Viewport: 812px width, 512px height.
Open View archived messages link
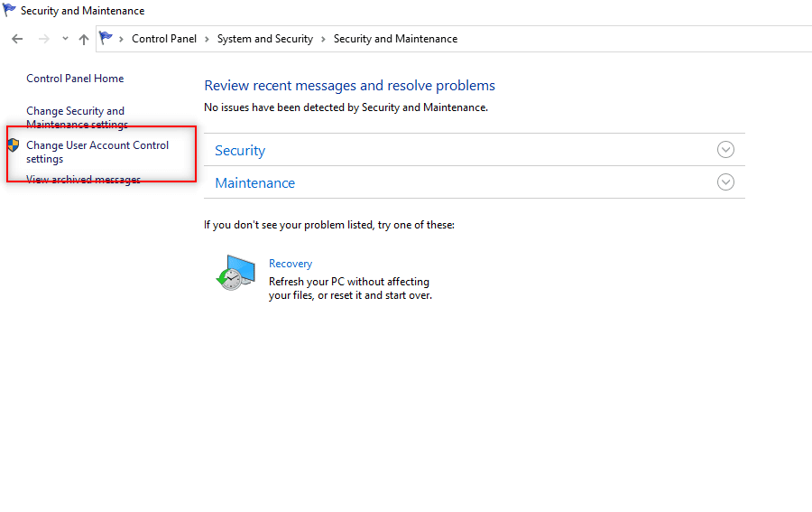(x=83, y=180)
